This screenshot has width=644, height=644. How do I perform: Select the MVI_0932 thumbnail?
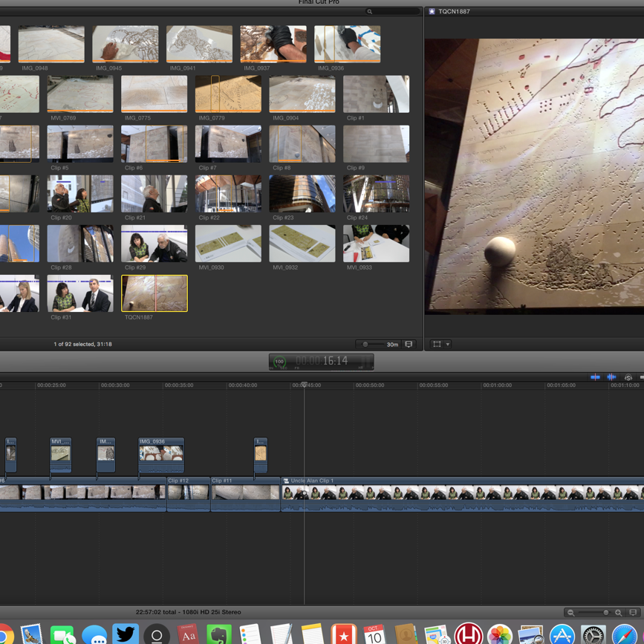[302, 244]
